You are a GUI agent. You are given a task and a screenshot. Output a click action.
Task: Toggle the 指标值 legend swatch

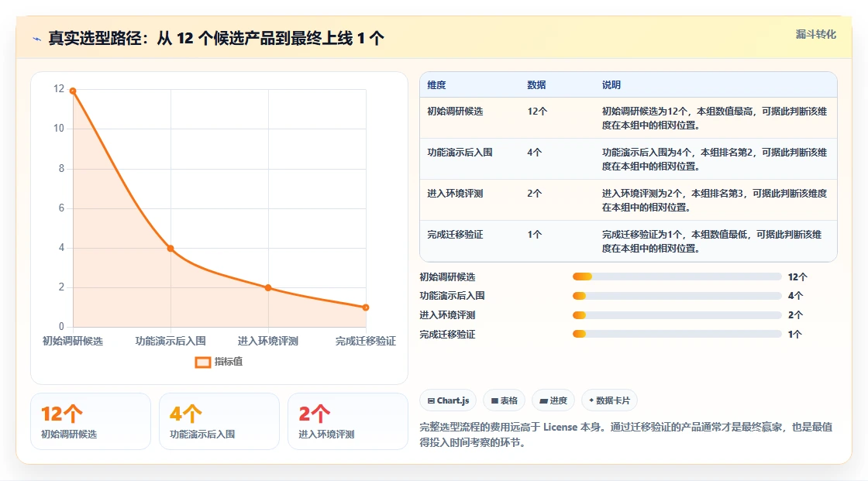pyautogui.click(x=202, y=362)
